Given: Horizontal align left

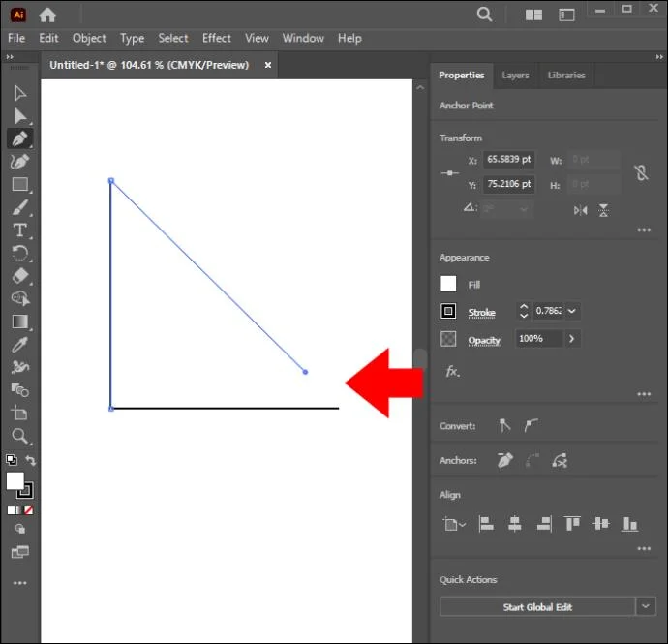Looking at the screenshot, I should tap(486, 523).
